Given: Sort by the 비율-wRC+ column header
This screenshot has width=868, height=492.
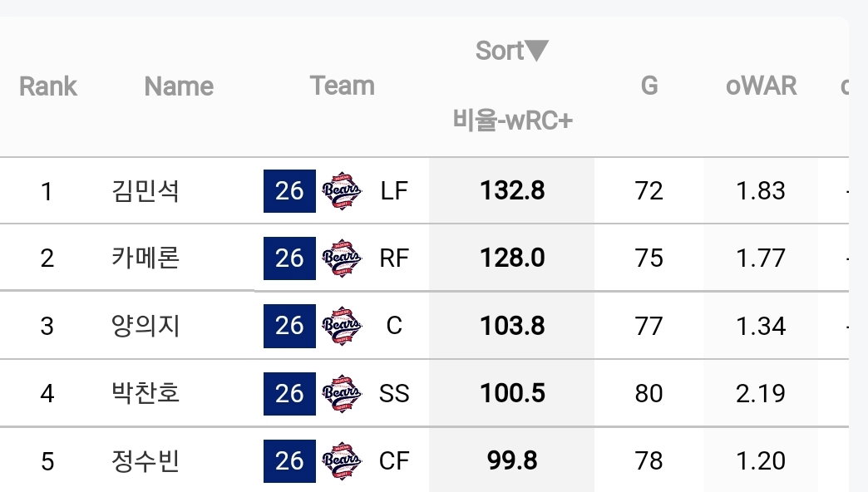Looking at the screenshot, I should tap(512, 120).
